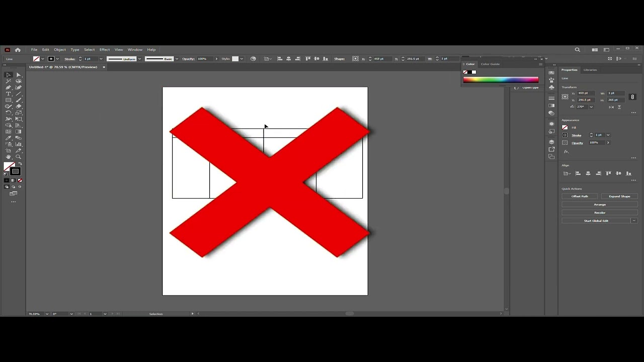
Task: Switch to the Libraries tab
Action: tap(590, 70)
